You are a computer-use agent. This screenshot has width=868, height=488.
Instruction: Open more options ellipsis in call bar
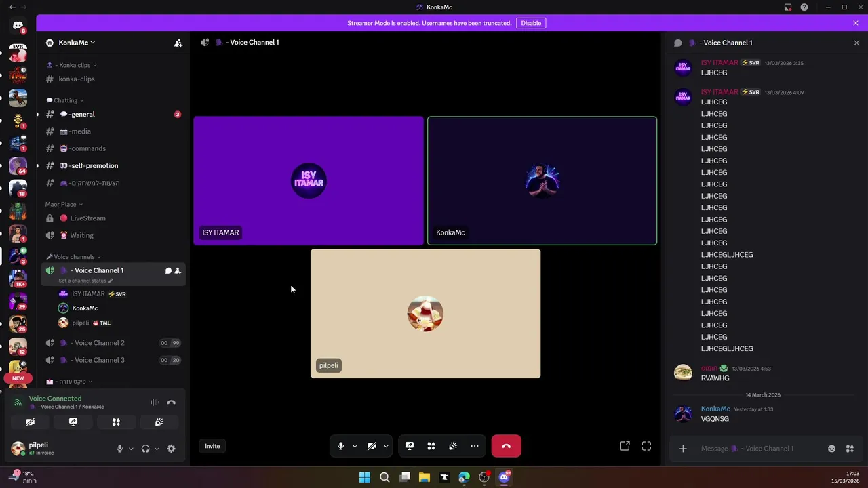pos(475,446)
